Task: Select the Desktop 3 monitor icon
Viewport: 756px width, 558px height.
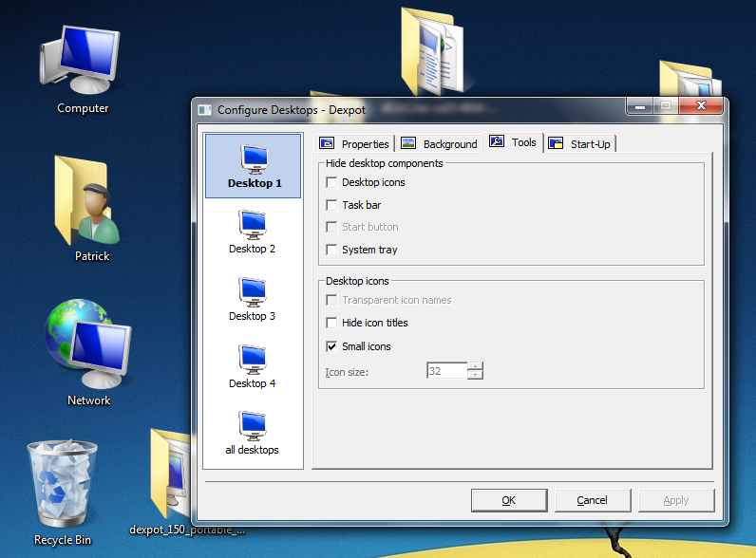Action: 253,292
